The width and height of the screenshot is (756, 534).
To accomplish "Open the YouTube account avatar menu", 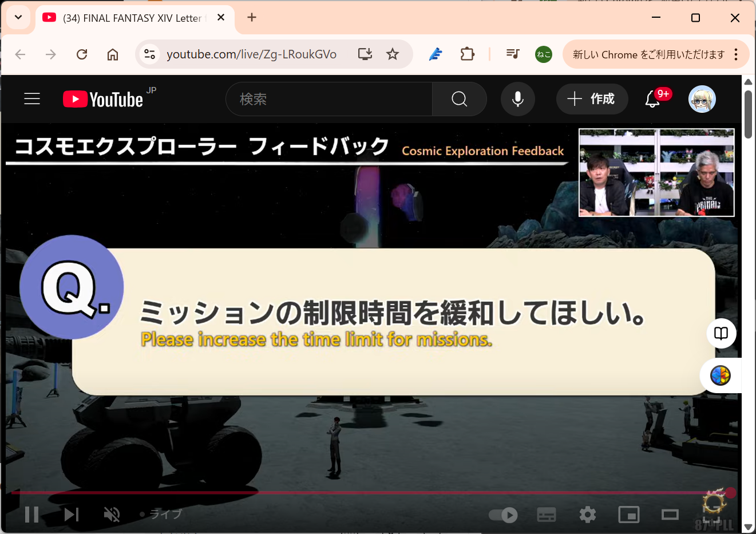I will click(x=702, y=99).
